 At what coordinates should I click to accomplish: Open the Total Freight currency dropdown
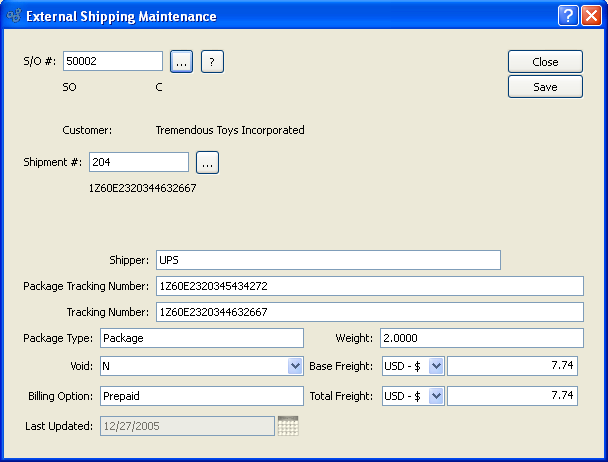pyautogui.click(x=436, y=396)
